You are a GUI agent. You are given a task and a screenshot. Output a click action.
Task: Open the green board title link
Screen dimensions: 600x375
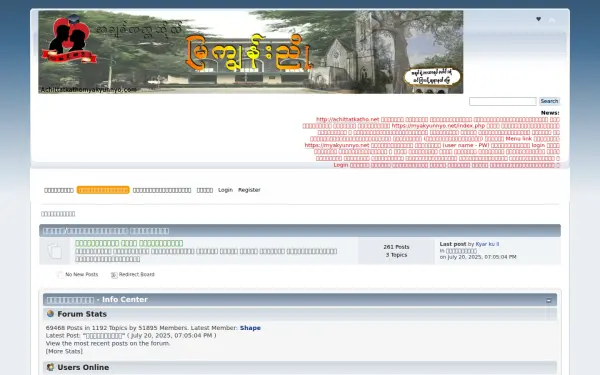click(129, 243)
